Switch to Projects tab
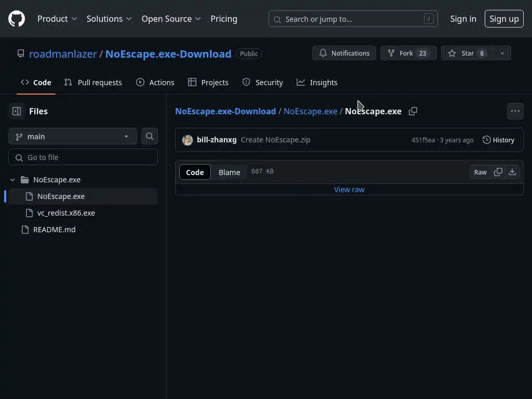Viewport: 532px width, 399px height. click(x=208, y=83)
